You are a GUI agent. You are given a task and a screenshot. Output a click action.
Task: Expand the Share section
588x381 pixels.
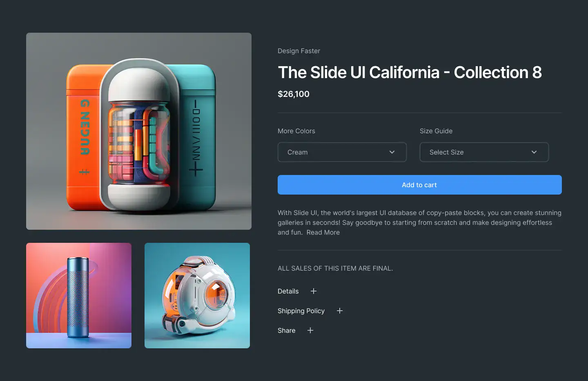tap(296, 330)
